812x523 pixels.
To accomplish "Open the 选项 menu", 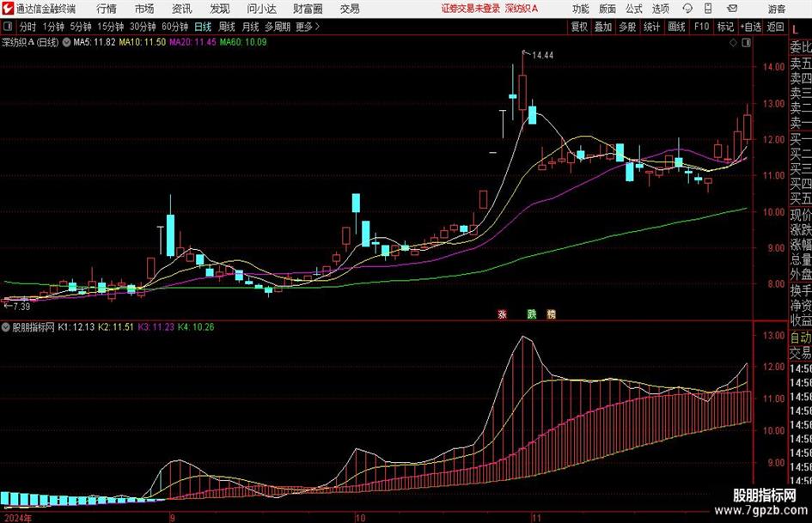I will [x=660, y=9].
